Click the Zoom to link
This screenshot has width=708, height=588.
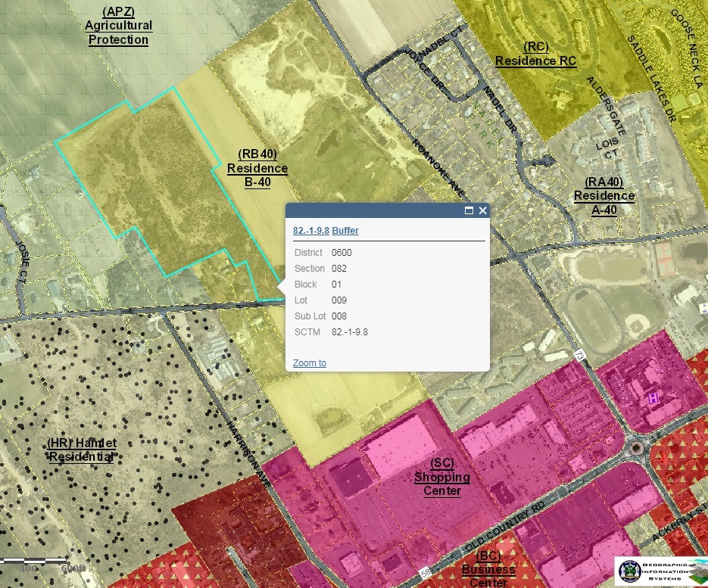(x=309, y=363)
